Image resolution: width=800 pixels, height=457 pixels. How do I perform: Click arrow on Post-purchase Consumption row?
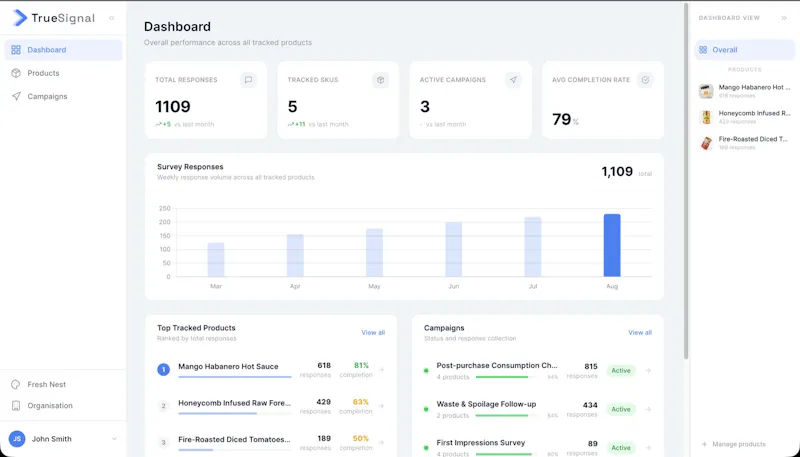pos(648,371)
